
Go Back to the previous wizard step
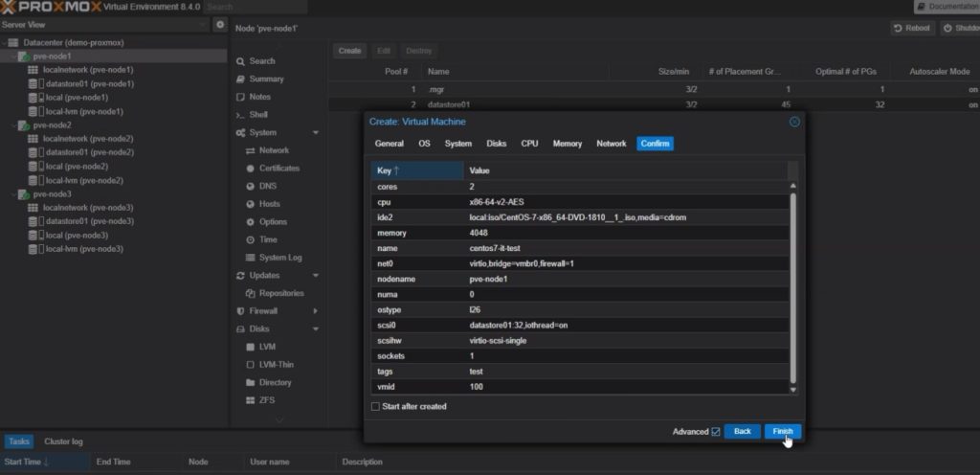742,432
